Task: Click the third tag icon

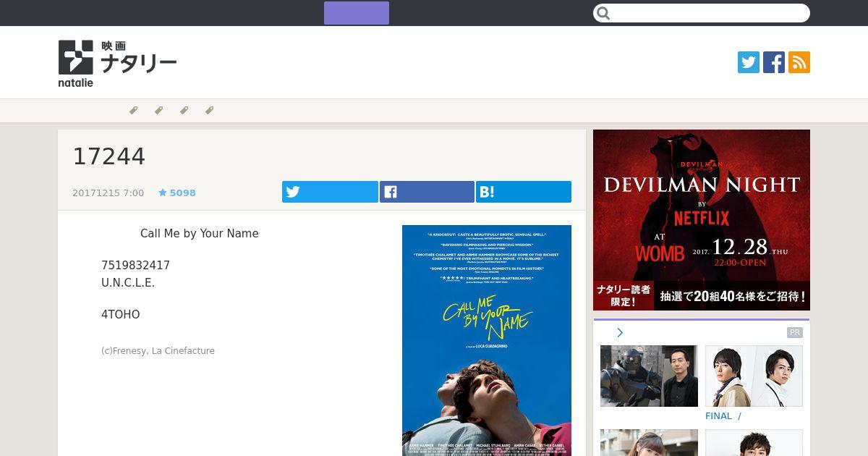Action: coord(184,111)
